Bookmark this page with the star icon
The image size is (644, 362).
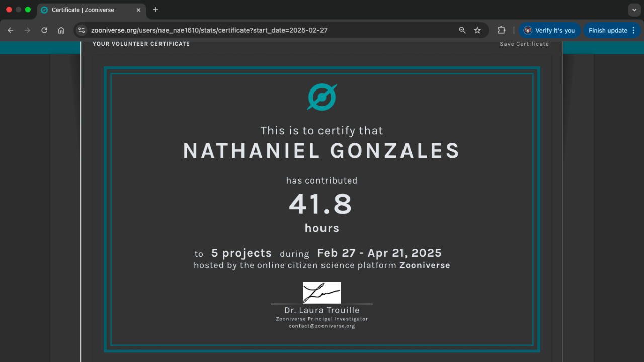point(477,30)
